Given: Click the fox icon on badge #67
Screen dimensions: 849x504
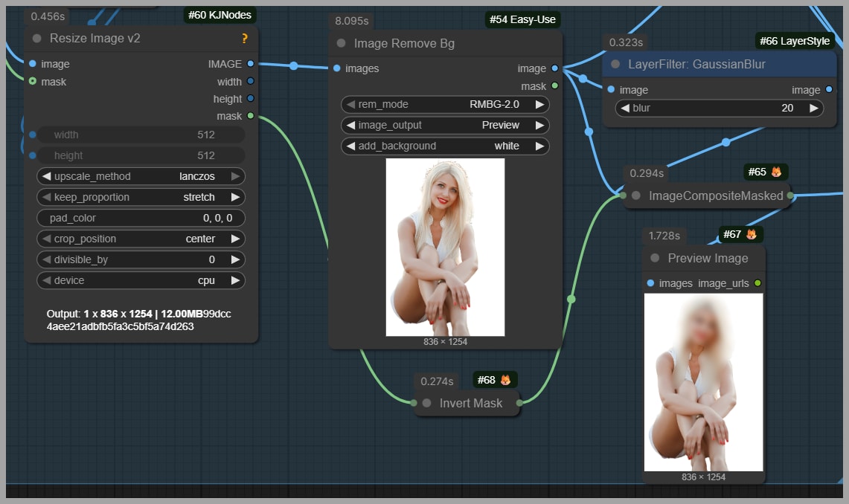Looking at the screenshot, I should [752, 235].
